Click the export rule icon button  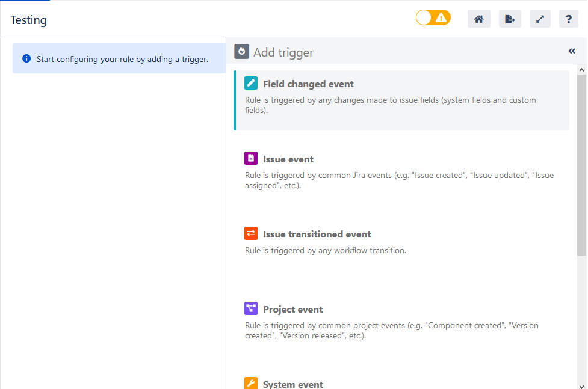point(510,19)
